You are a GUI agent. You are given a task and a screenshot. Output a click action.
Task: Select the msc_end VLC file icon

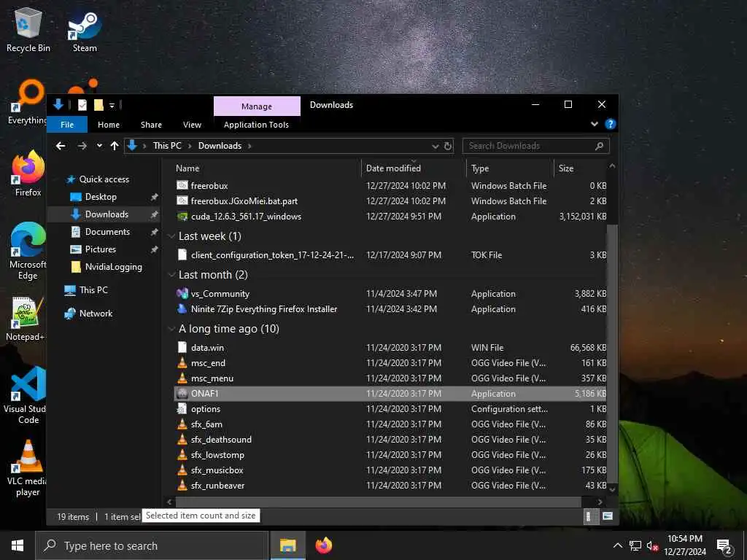click(x=182, y=363)
